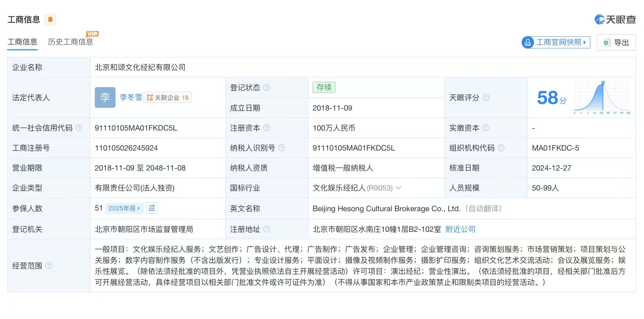This screenshot has height=319, width=644.
Task: Click the 增值税一般纳税人 taxpayer qualification
Action: pyautogui.click(x=343, y=168)
